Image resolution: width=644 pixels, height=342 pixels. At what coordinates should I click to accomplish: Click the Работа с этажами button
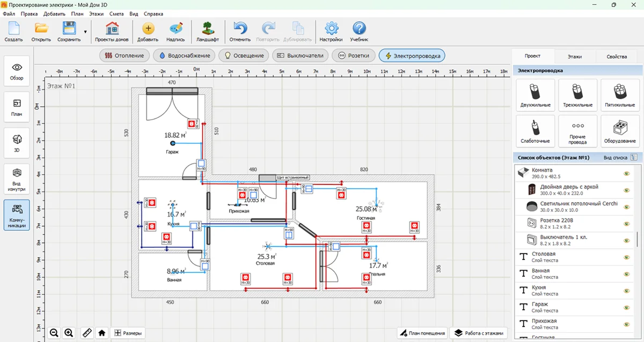(479, 333)
